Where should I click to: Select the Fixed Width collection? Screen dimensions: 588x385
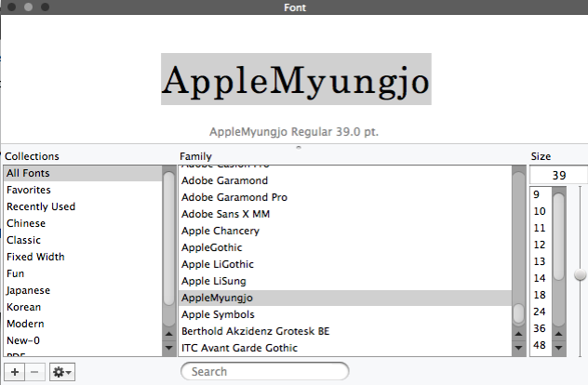[x=83, y=257]
